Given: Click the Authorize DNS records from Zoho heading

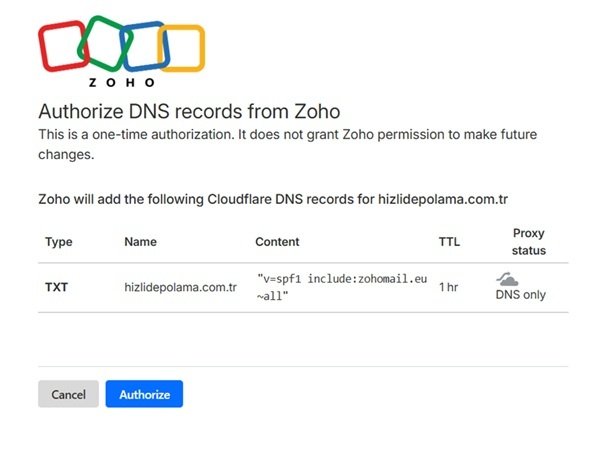Looking at the screenshot, I should click(x=189, y=111).
